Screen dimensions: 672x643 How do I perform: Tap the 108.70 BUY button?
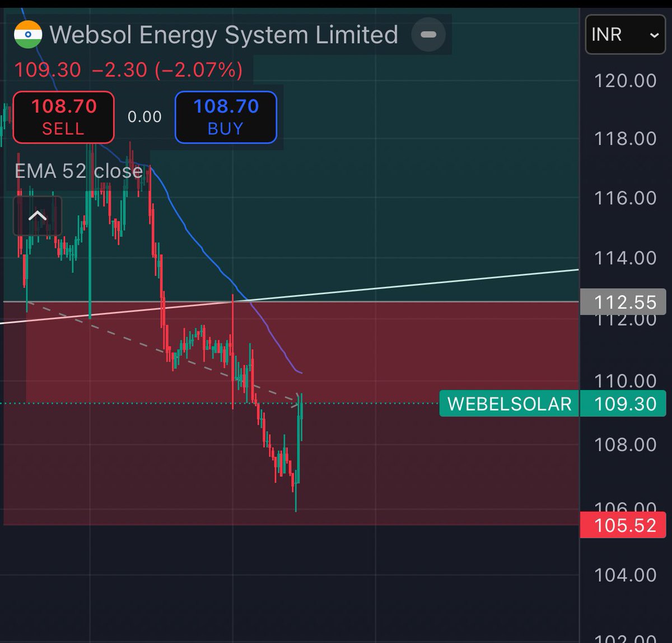[x=226, y=117]
